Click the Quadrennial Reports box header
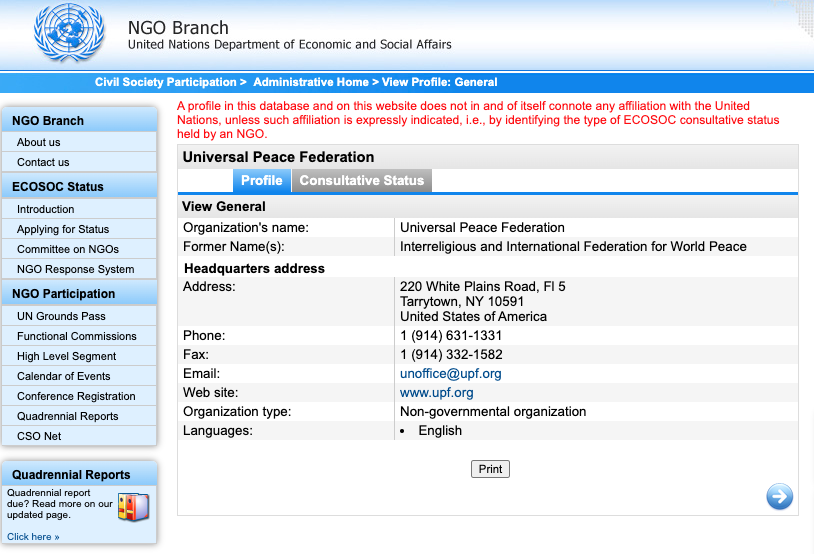 click(x=79, y=474)
